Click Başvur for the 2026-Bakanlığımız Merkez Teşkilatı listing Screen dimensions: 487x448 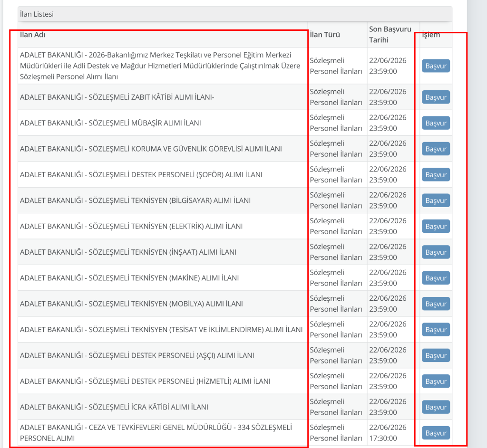[x=436, y=66]
